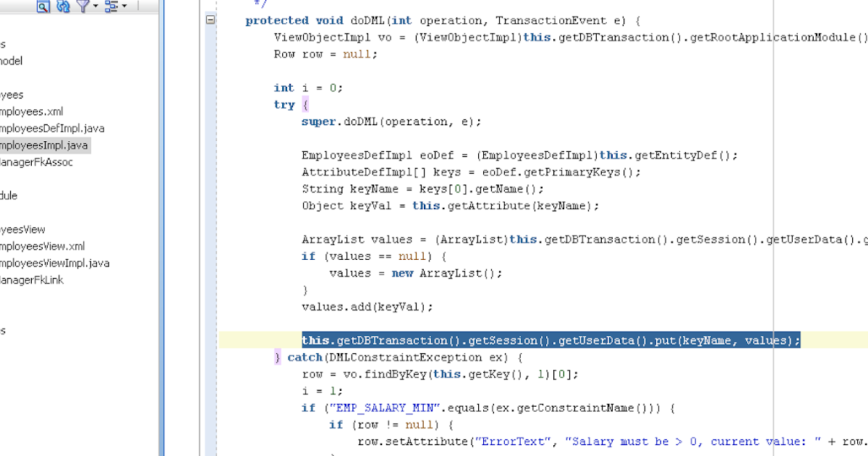The image size is (868, 456).
Task: Select EmployeesImpl.java in the navigator
Action: click(x=43, y=145)
